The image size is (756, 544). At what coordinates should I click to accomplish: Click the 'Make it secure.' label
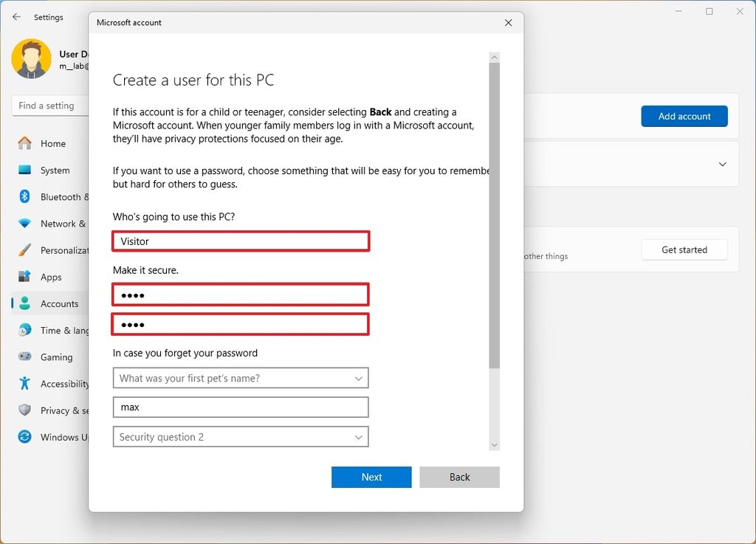pyautogui.click(x=145, y=270)
